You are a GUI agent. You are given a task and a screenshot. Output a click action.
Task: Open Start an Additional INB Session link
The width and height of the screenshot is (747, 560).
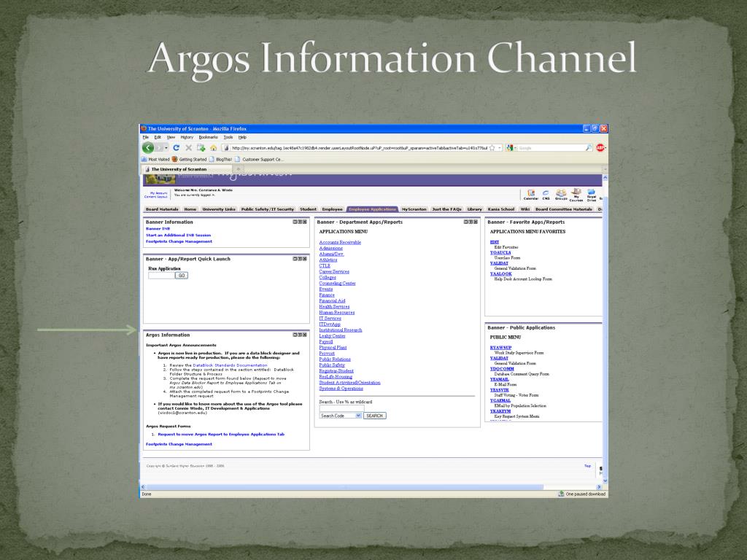click(178, 236)
